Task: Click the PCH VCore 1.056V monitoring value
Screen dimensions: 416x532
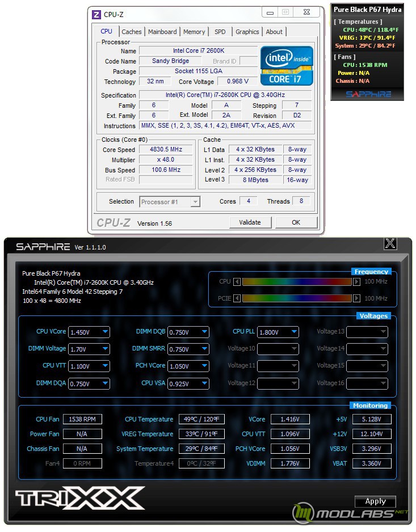Action: [x=290, y=449]
